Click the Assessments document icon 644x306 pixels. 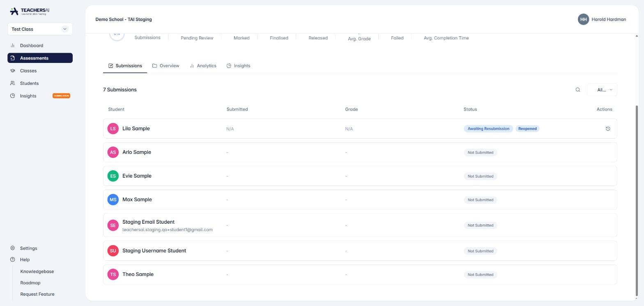(x=12, y=58)
